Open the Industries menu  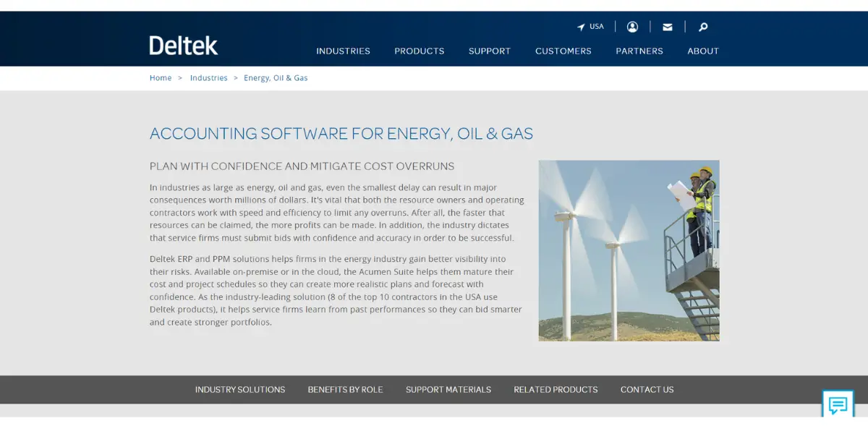343,51
